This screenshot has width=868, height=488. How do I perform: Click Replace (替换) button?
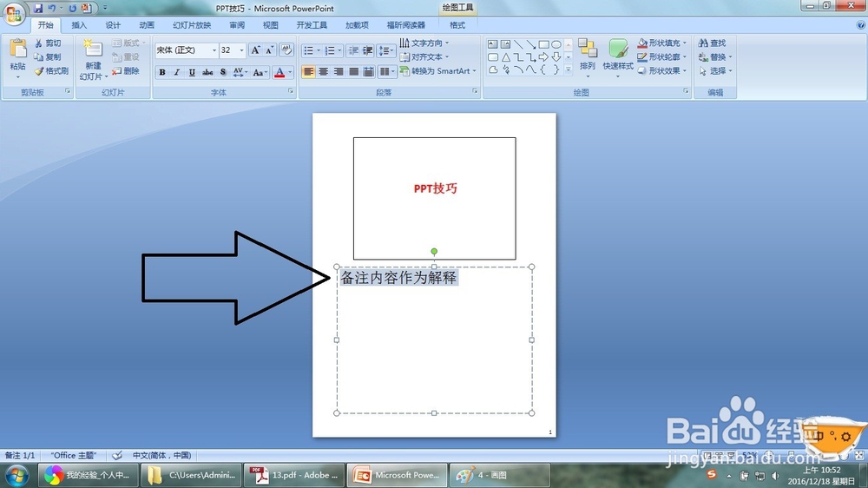coord(712,57)
